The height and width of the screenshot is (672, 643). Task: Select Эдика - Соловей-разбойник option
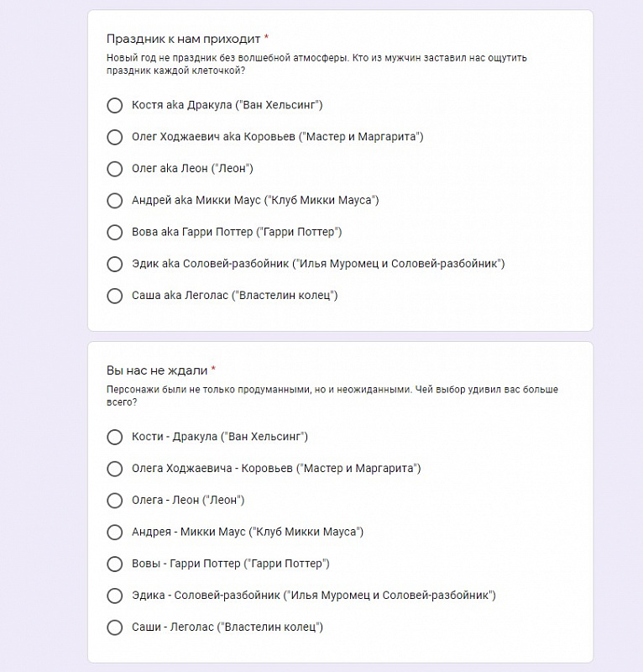(x=114, y=596)
